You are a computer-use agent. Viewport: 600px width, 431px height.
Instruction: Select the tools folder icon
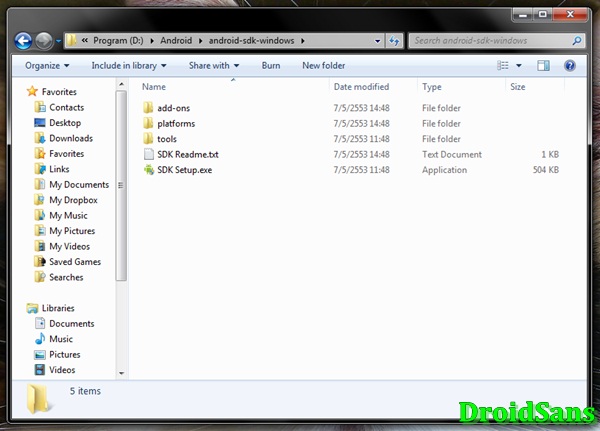148,139
